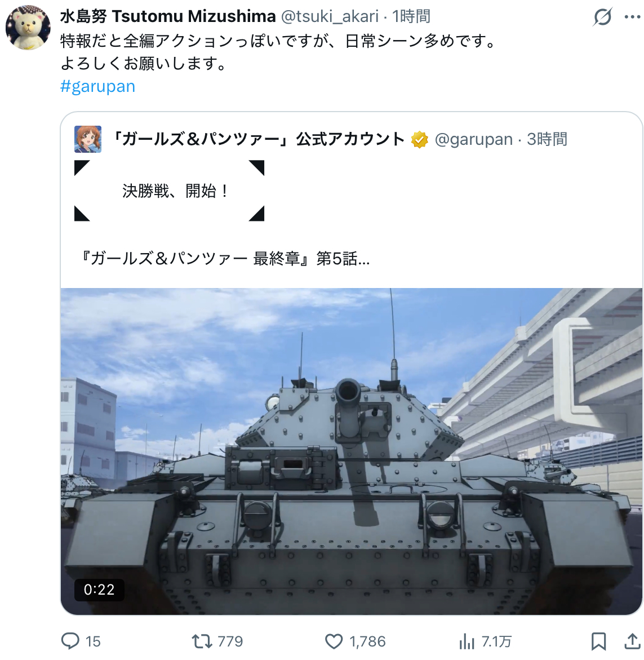
Task: Open the quoted post 3時間 timestamp
Action: (547, 139)
